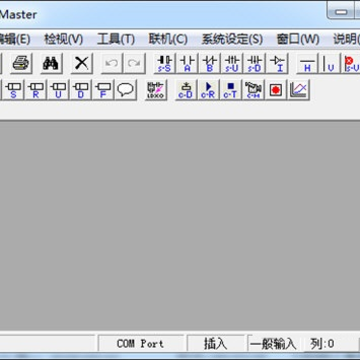Viewport: 360px width, 360px height.
Task: Insert the s-D falling edge contact
Action: point(254,63)
